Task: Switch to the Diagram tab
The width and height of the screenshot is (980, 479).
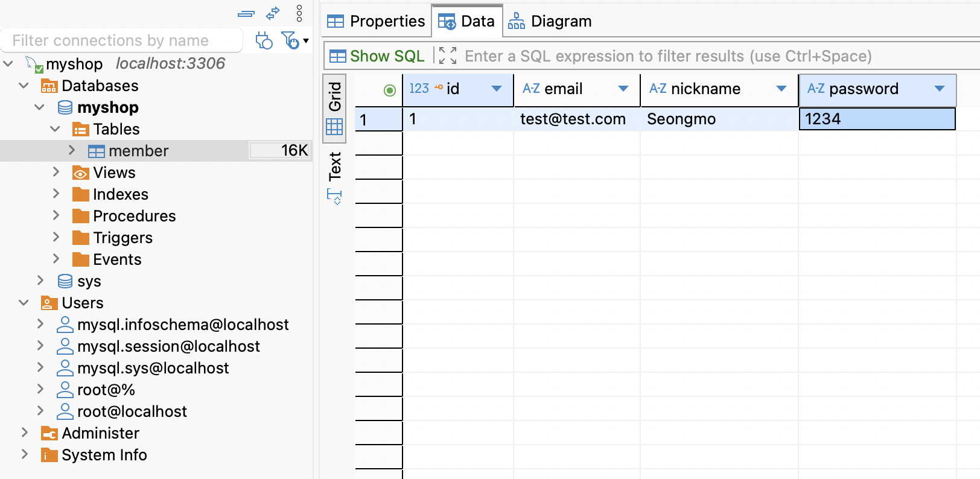Action: (550, 22)
